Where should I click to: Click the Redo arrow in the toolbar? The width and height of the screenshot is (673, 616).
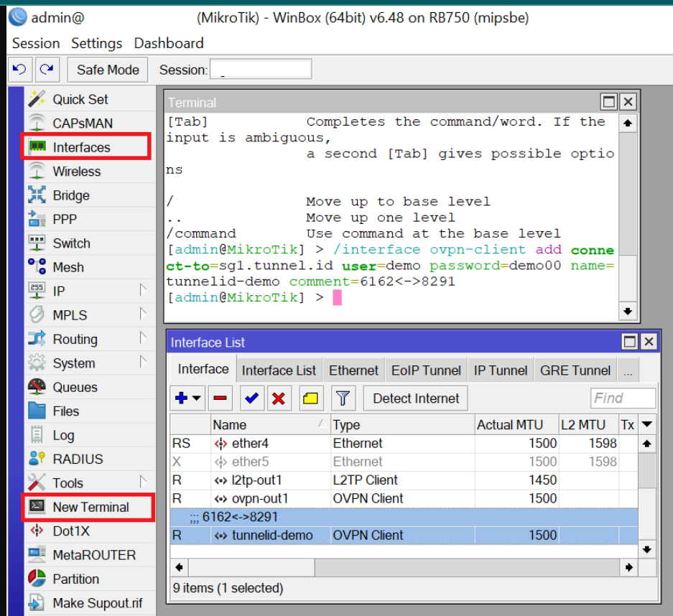[47, 70]
